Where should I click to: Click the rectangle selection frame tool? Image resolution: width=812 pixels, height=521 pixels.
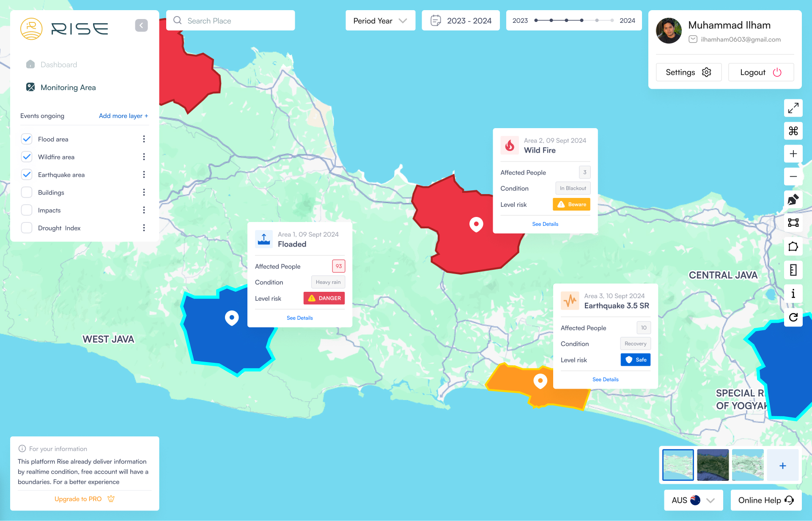tap(793, 223)
